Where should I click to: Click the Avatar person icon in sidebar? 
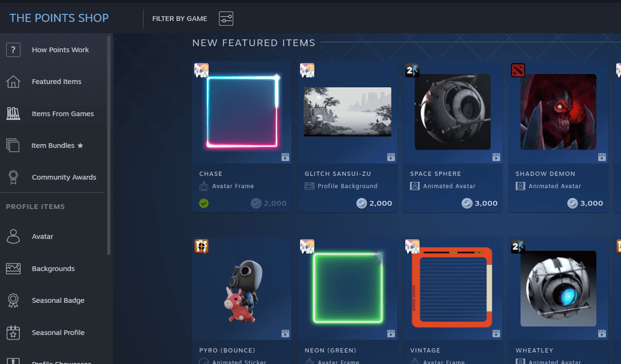(x=13, y=236)
